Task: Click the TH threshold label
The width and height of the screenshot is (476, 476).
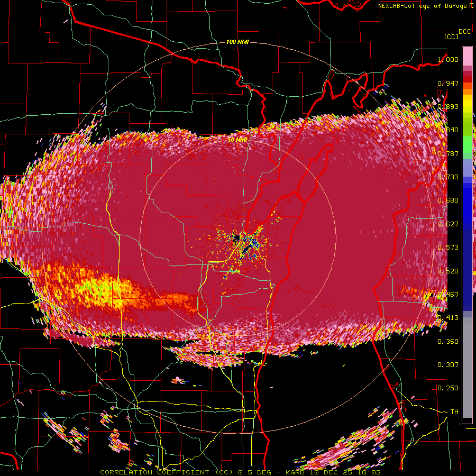Action: (454, 412)
